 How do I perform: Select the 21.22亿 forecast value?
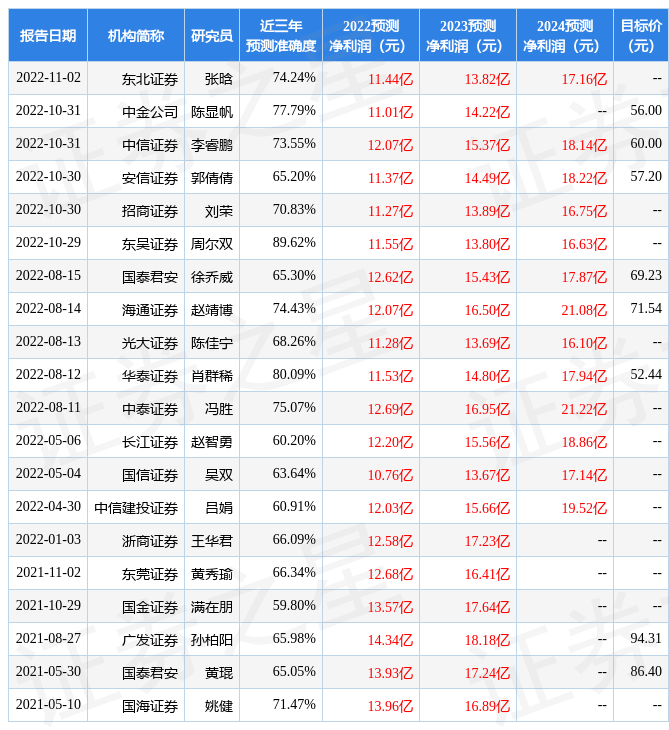click(584, 408)
